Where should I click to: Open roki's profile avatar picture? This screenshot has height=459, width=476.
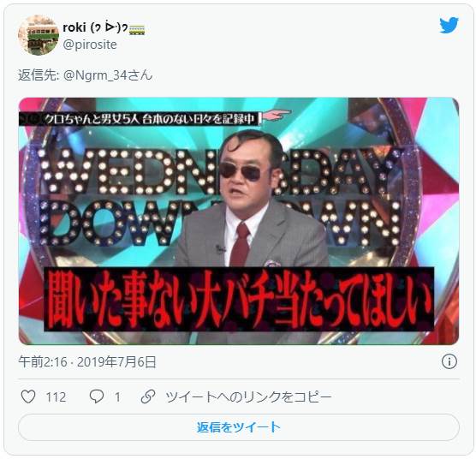coord(39,35)
